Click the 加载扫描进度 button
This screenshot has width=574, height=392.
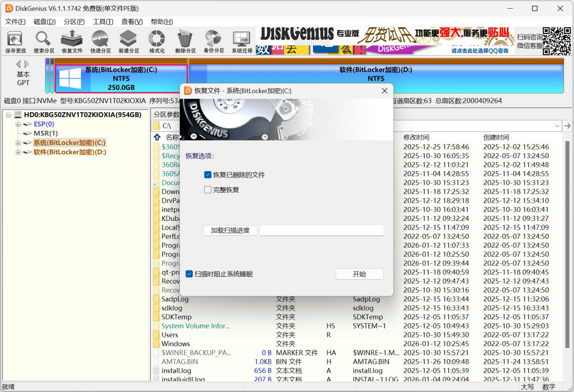[x=231, y=230]
